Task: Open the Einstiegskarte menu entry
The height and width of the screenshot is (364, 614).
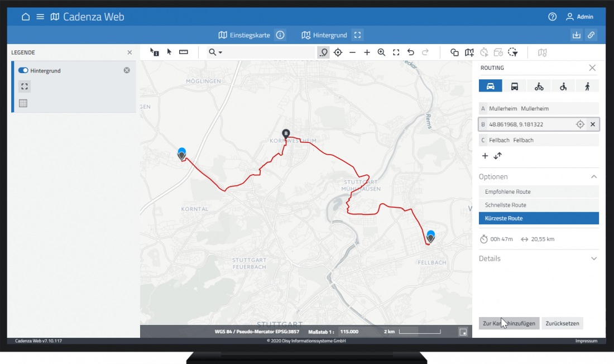Action: 245,35
